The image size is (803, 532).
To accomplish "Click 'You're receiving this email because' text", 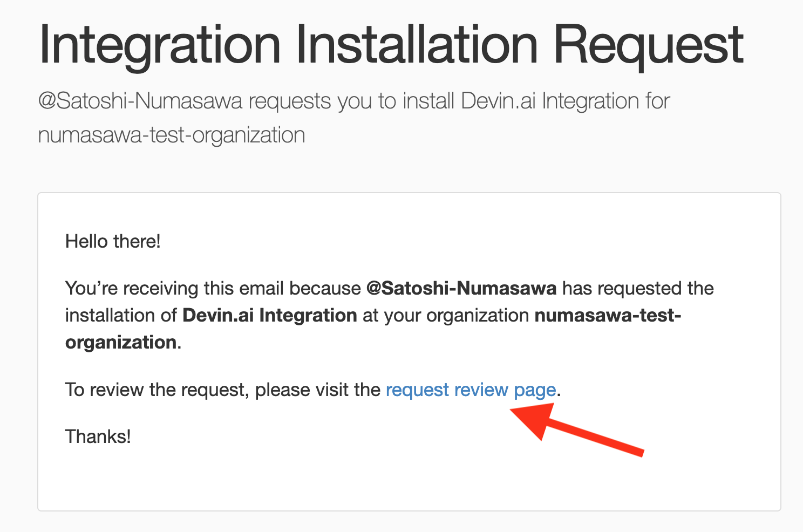I will [213, 288].
